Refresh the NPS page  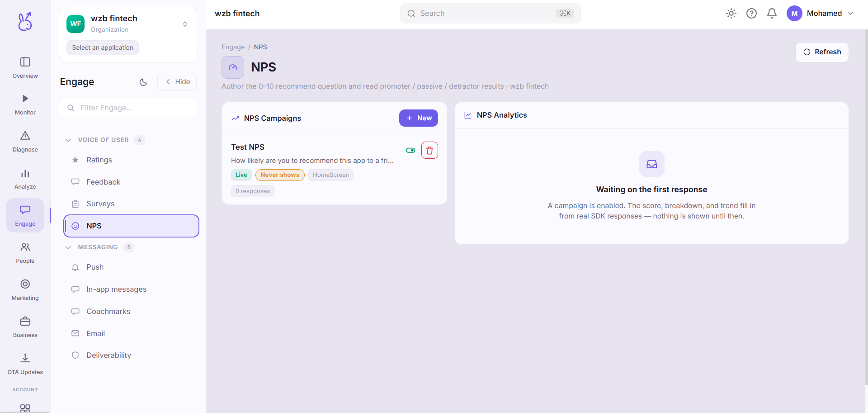click(822, 52)
